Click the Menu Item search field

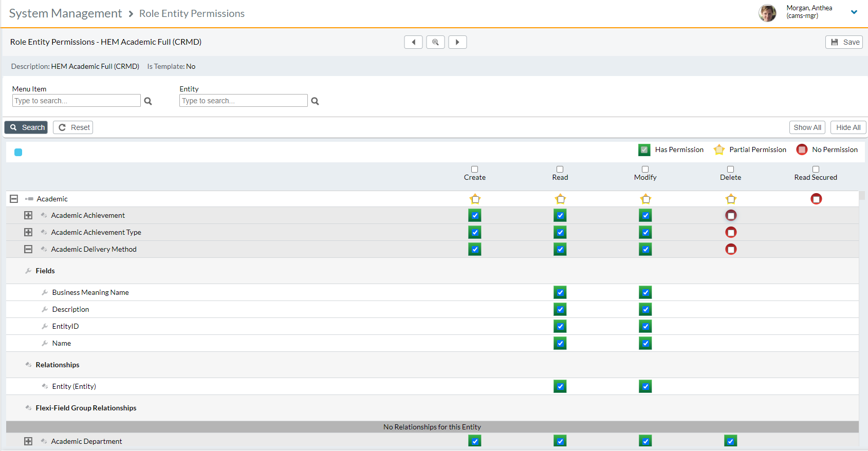[76, 101]
